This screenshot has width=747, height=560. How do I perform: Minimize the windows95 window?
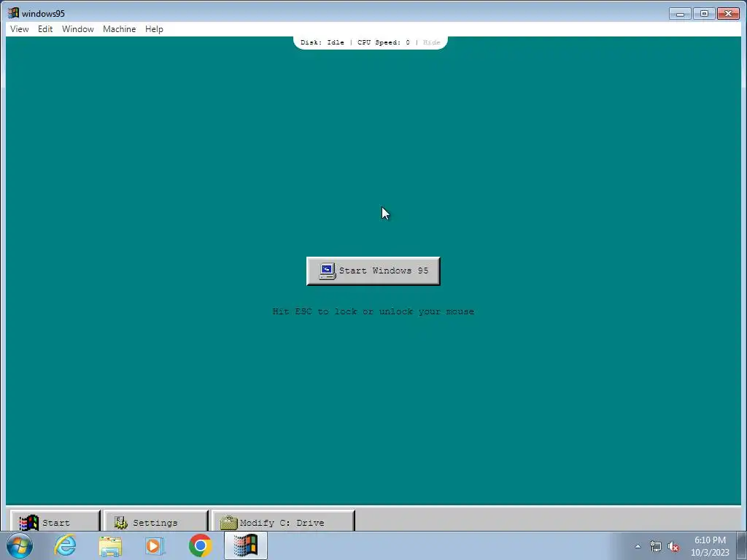click(680, 14)
